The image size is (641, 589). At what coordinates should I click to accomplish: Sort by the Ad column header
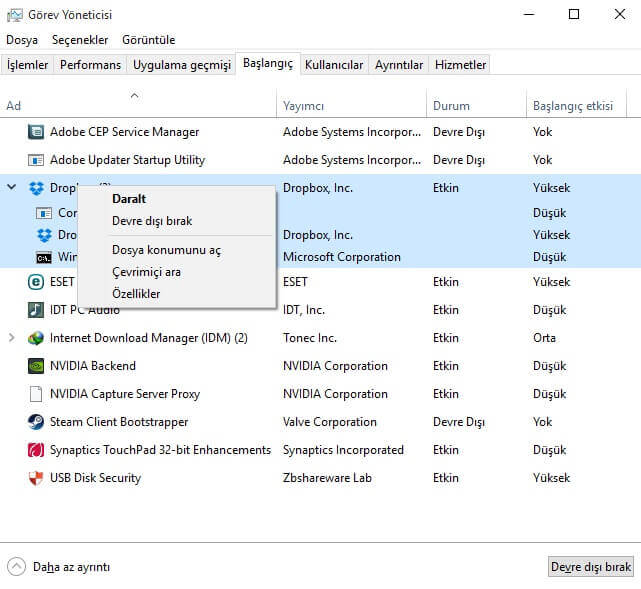pos(138,105)
